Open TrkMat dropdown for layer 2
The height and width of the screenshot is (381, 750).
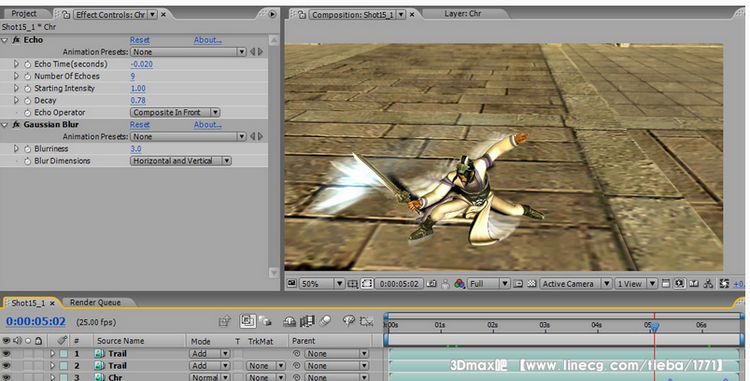266,365
